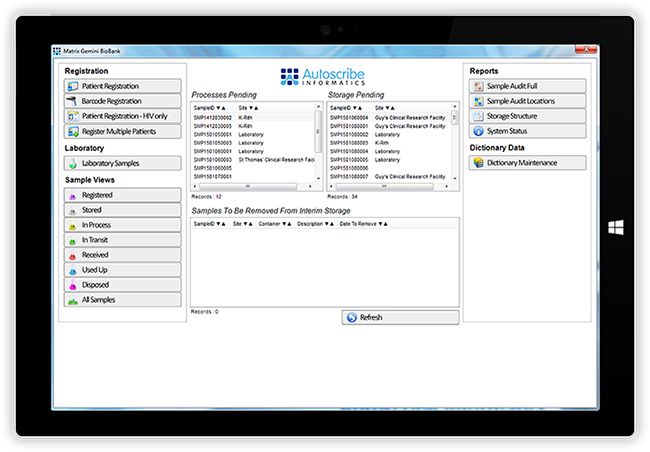
Task: Select St Thomas' Clinical Research row
Action: click(x=253, y=160)
